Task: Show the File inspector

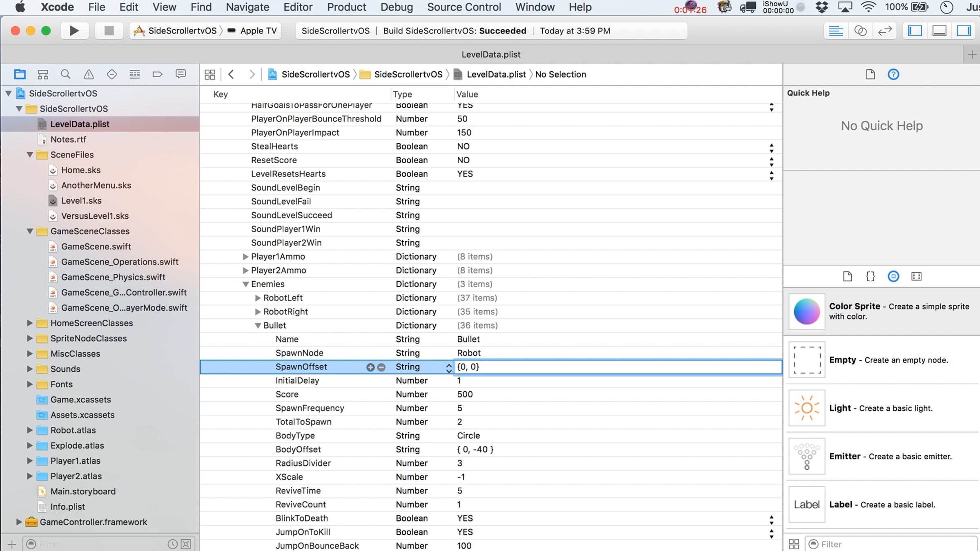Action: (x=870, y=74)
